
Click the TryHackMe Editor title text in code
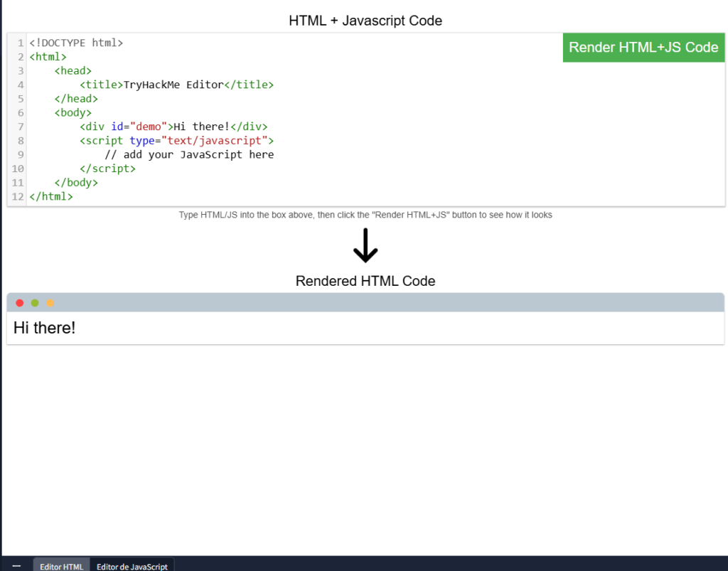[x=173, y=85]
